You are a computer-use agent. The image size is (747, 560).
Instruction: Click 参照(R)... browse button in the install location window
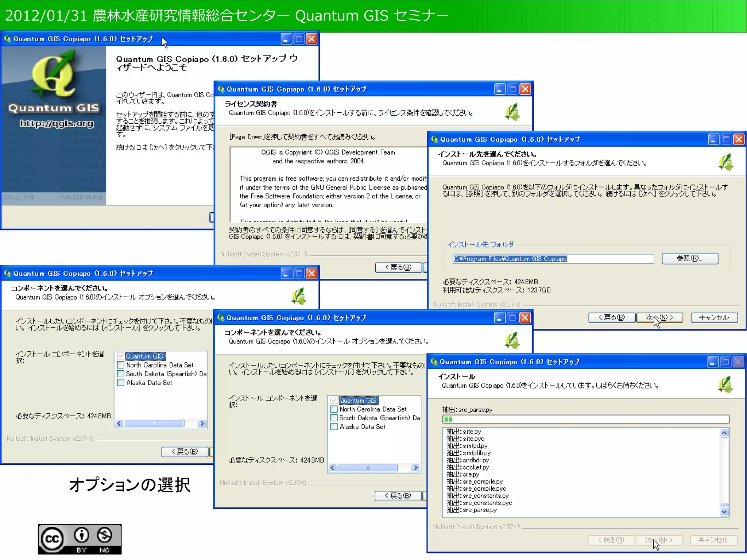[x=690, y=258]
